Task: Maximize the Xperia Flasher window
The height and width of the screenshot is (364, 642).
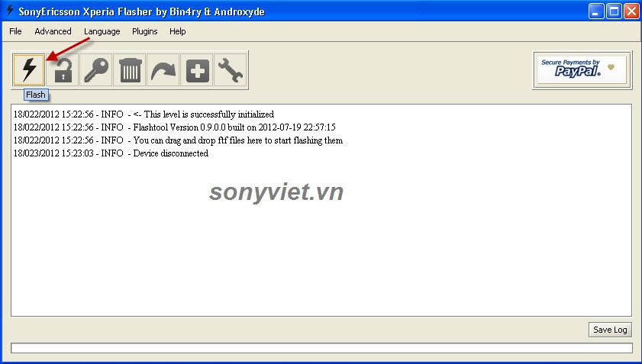Action: pyautogui.click(x=615, y=11)
